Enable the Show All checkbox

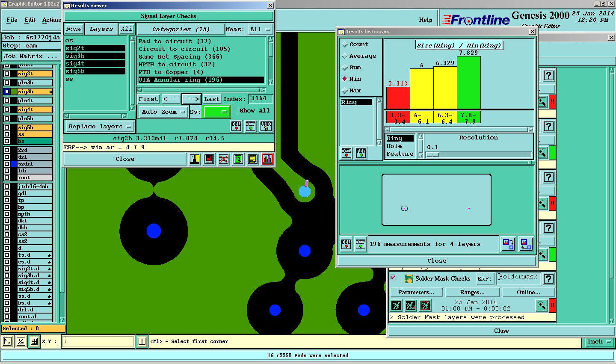(x=236, y=111)
